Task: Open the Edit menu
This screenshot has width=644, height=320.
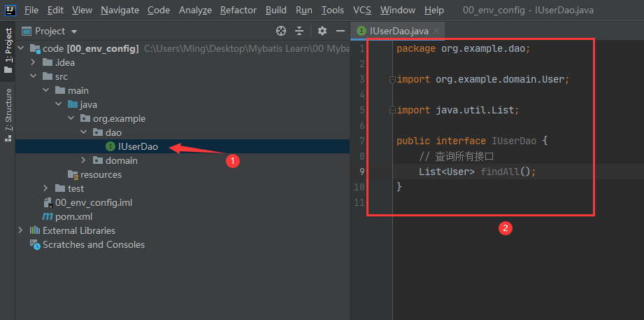Action: coord(55,10)
